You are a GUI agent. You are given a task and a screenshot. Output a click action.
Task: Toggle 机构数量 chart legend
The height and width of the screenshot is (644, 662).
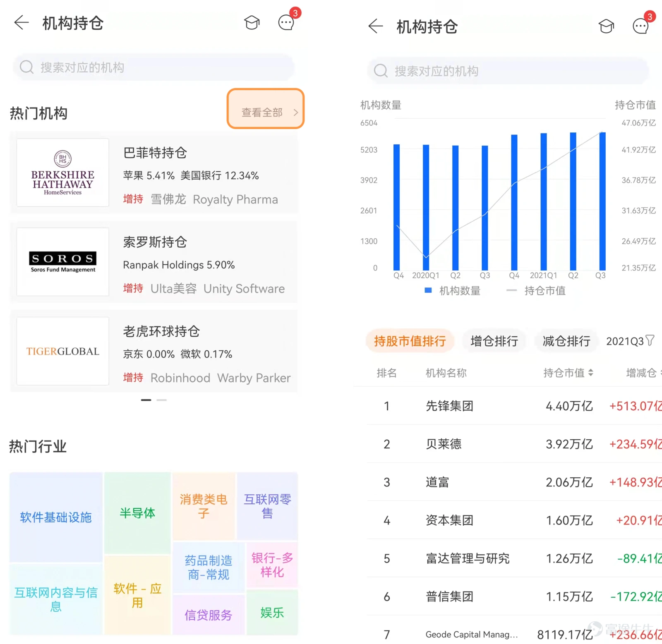[x=453, y=290]
